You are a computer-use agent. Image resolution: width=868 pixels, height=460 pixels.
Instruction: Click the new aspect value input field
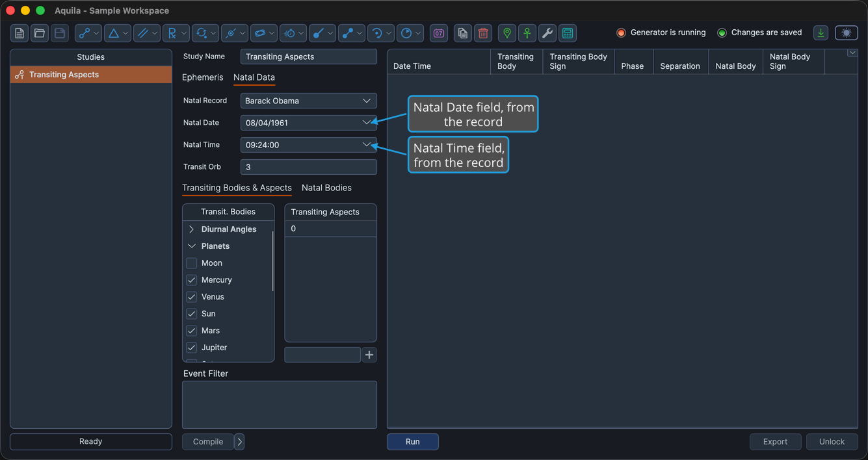(x=322, y=355)
